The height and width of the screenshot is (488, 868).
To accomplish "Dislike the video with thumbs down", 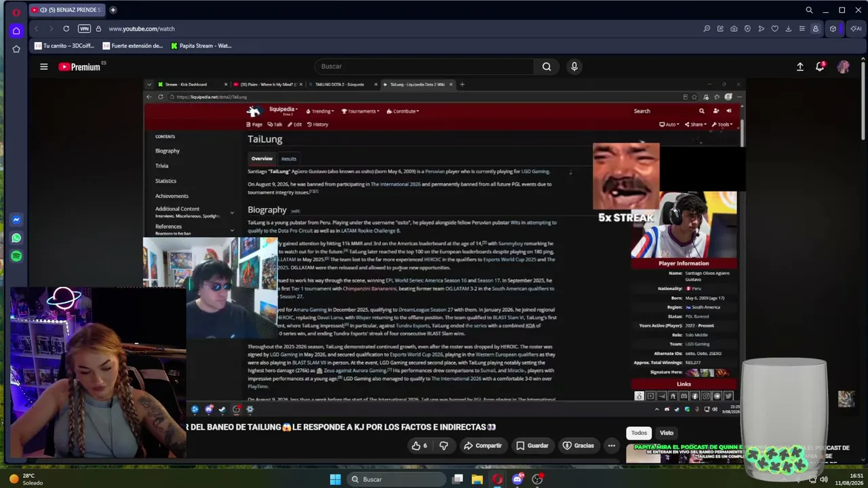I will [443, 445].
